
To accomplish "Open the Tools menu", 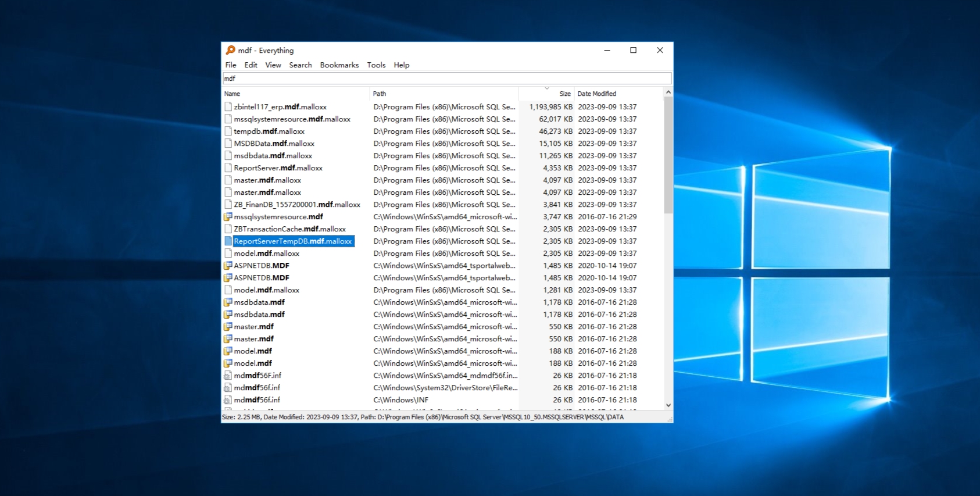I will 376,65.
